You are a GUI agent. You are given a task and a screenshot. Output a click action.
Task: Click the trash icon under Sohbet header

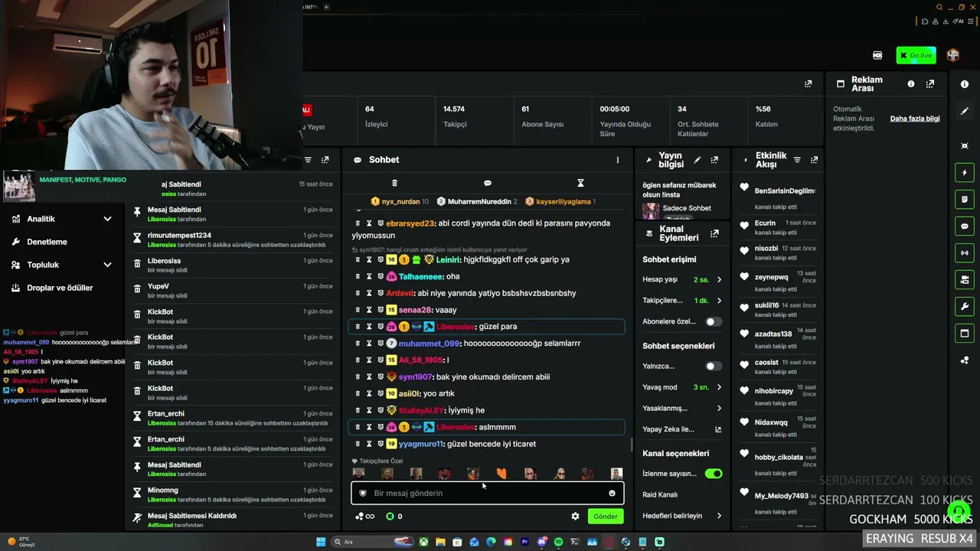coord(394,183)
